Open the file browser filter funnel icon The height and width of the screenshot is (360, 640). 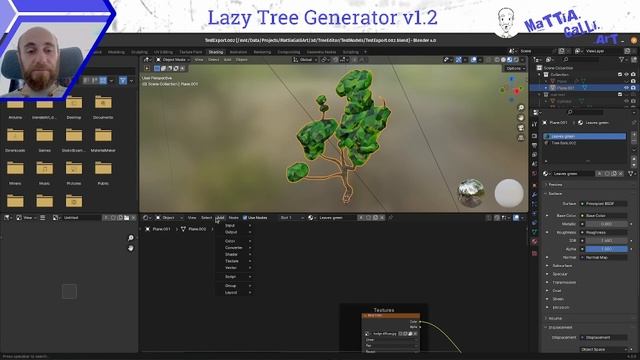(x=123, y=81)
